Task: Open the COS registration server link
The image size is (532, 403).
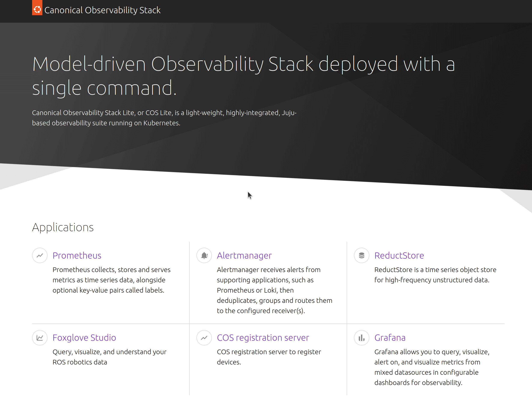Action: (x=263, y=338)
